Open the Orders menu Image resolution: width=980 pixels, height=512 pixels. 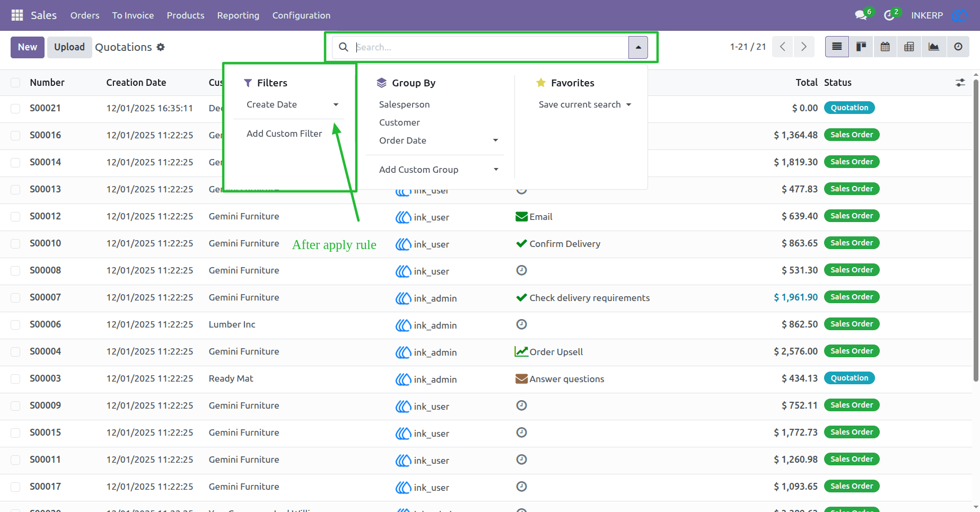(x=85, y=15)
